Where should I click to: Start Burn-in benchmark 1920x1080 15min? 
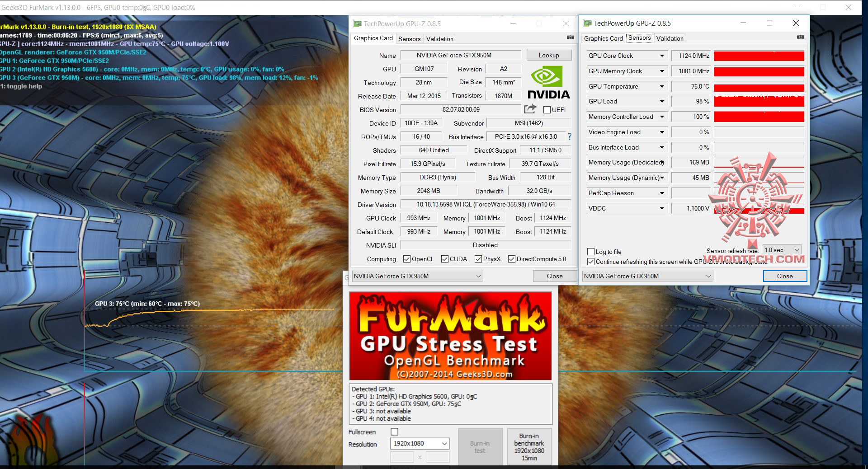click(529, 446)
